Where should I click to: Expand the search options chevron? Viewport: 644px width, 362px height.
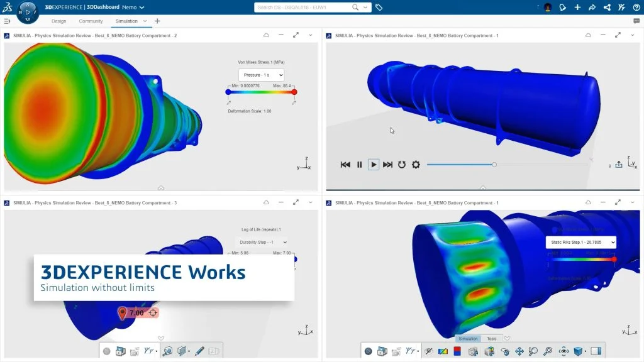click(365, 8)
